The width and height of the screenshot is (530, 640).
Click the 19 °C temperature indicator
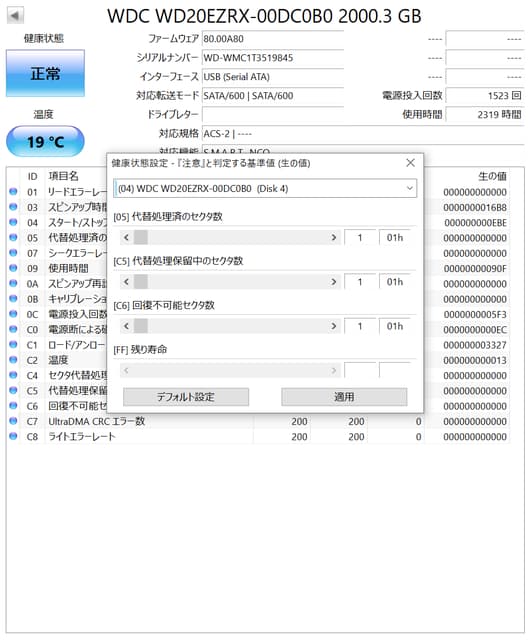click(45, 141)
